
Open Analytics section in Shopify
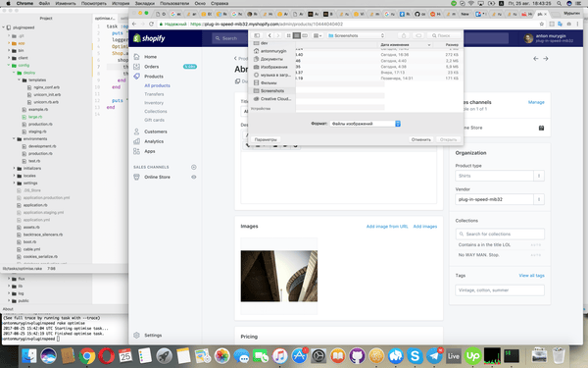click(154, 141)
